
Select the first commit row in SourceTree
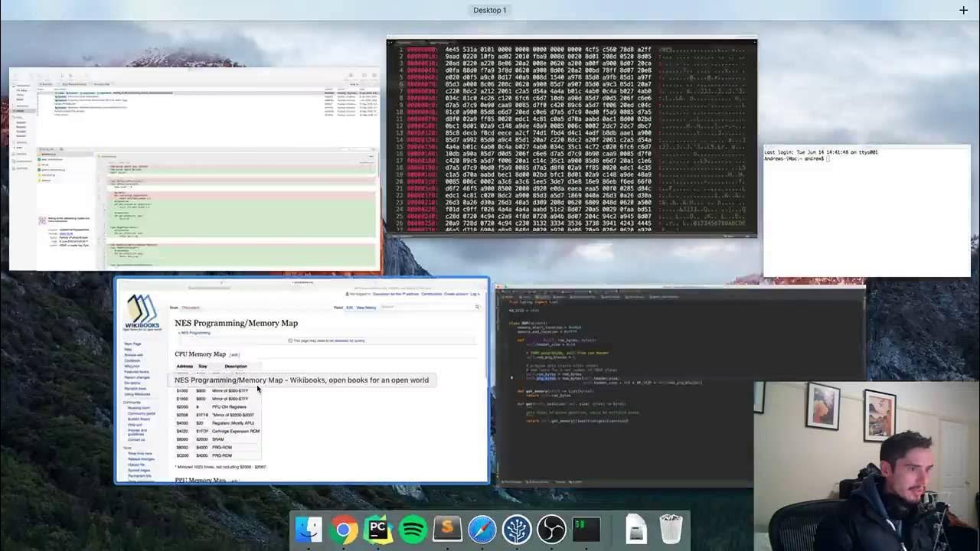[x=208, y=93]
